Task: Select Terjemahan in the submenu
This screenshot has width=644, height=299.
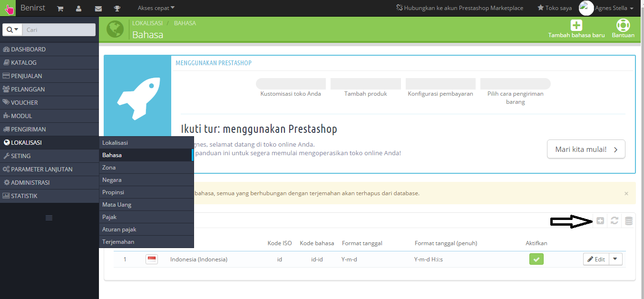Action: click(146, 241)
